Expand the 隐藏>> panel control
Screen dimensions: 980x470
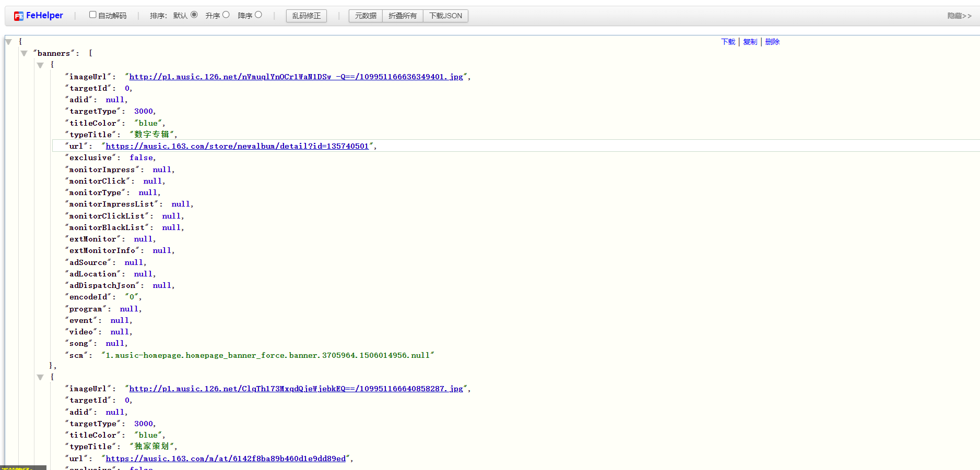tap(959, 16)
